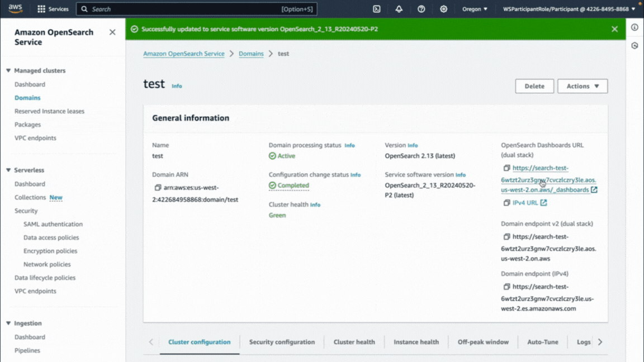Go to Amazon OpenSearch Service breadcrumb
This screenshot has width=644, height=362.
tap(183, 54)
